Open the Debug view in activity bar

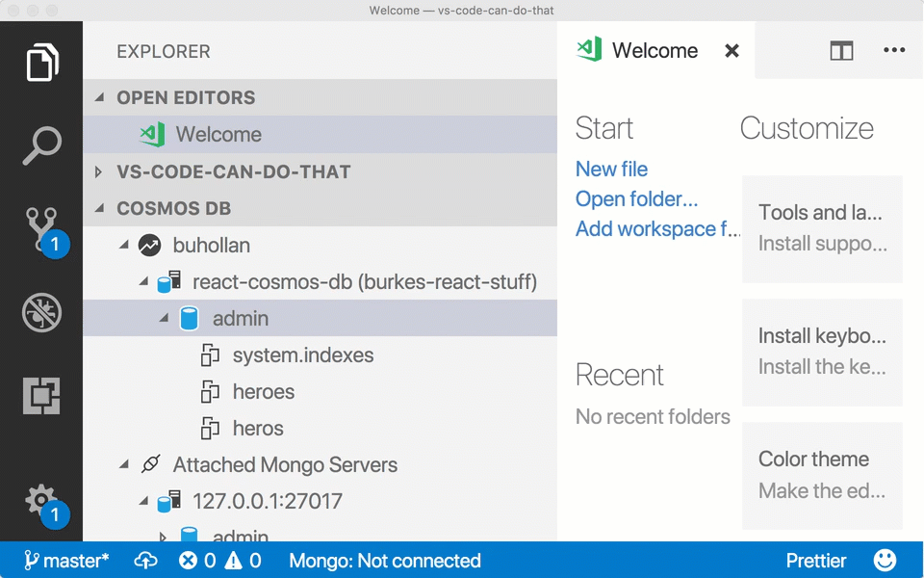click(41, 312)
